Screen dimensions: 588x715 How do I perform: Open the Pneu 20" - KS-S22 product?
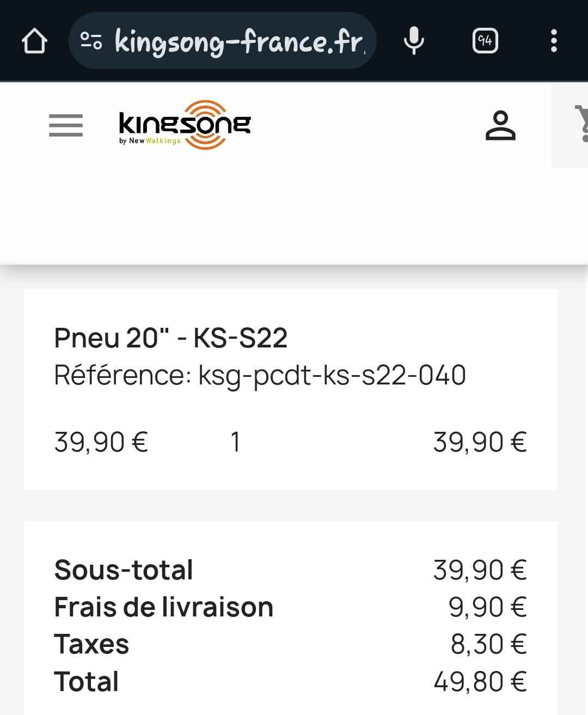point(170,338)
